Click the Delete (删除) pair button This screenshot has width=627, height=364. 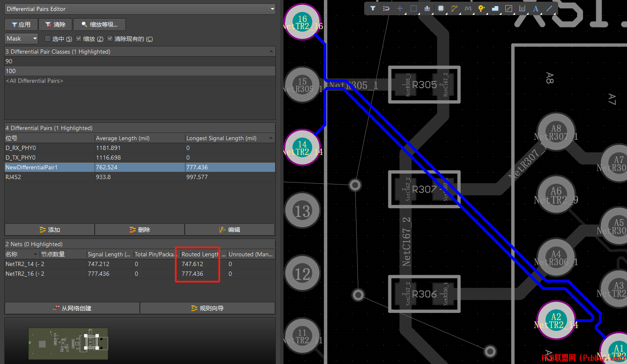(x=140, y=230)
